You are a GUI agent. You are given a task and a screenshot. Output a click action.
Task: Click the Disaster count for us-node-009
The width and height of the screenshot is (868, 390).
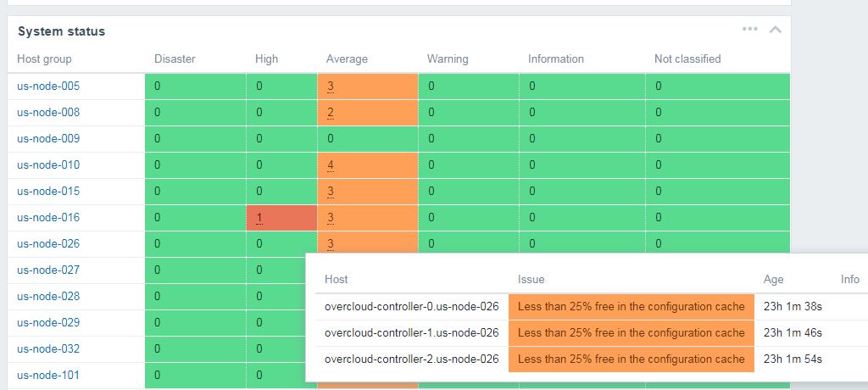[x=158, y=139]
